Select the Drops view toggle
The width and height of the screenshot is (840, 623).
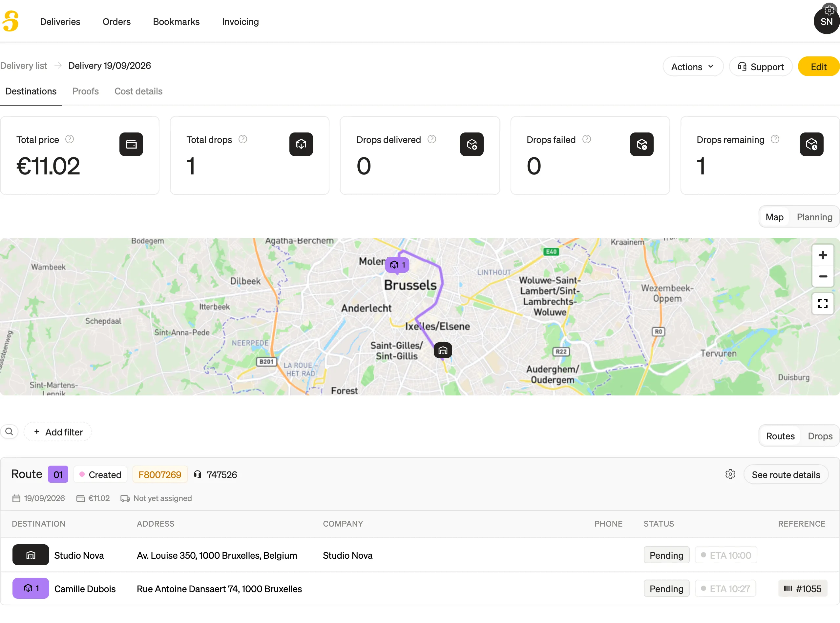[820, 436]
